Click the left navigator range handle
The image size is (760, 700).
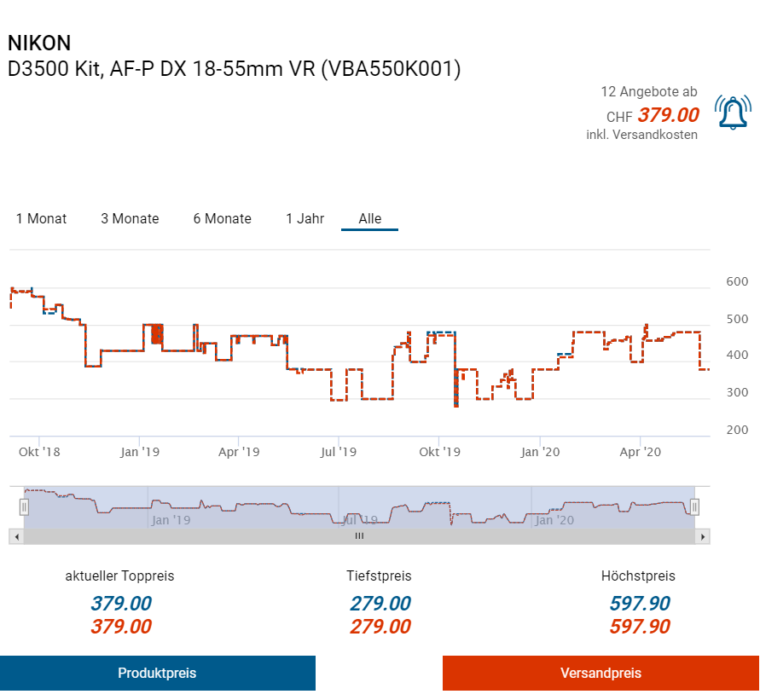click(24, 507)
